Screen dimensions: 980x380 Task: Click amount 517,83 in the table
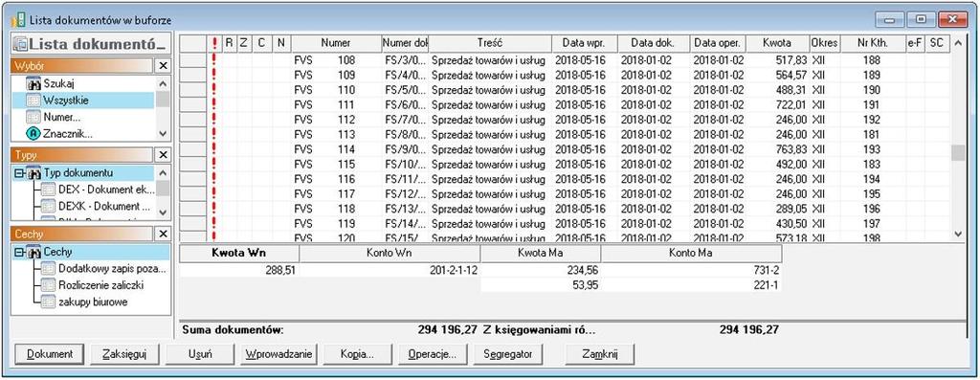click(791, 60)
